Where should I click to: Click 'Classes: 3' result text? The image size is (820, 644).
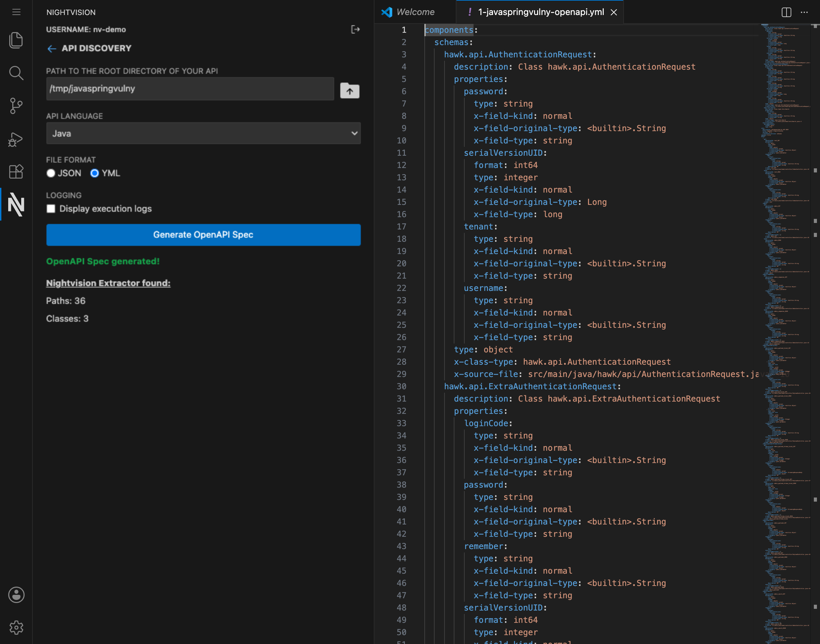67,319
